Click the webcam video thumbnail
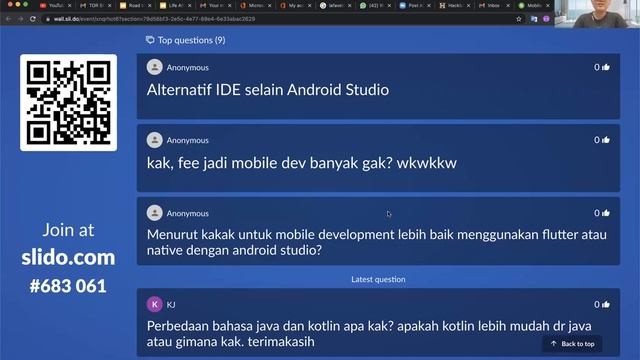 [597, 14]
